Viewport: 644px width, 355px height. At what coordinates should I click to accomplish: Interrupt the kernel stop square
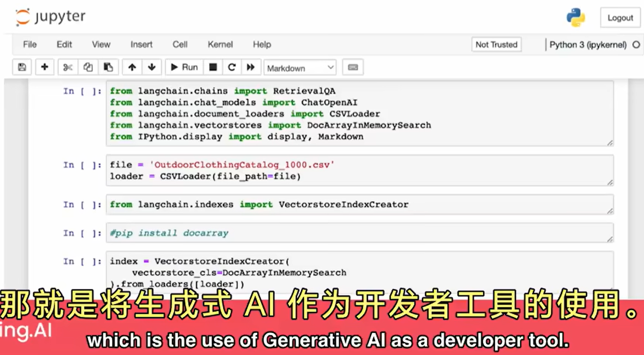[213, 68]
